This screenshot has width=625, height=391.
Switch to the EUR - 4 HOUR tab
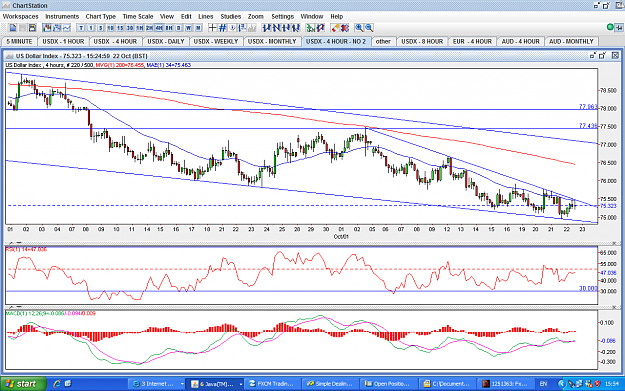[x=472, y=41]
